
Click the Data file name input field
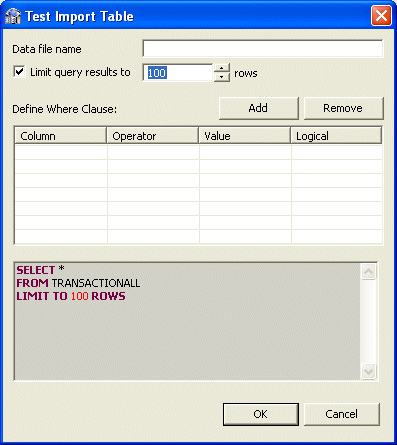click(x=263, y=49)
